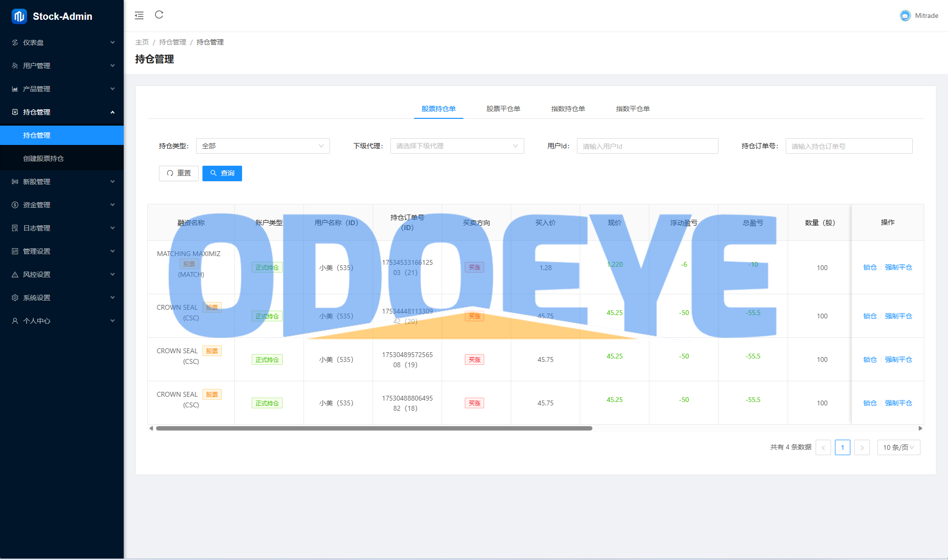Switch to the 股票平仓单 tab
This screenshot has height=560, width=948.
pyautogui.click(x=503, y=109)
